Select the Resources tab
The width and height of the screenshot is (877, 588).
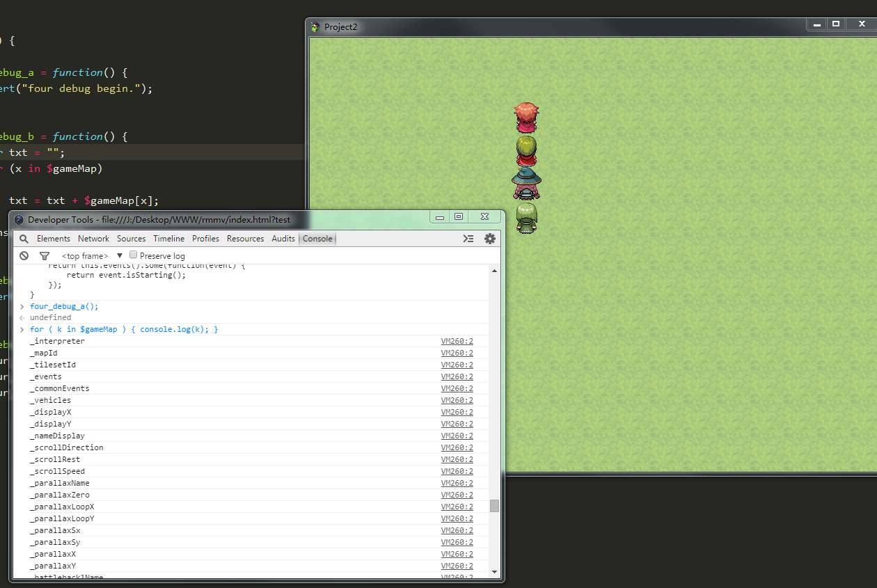click(x=246, y=239)
